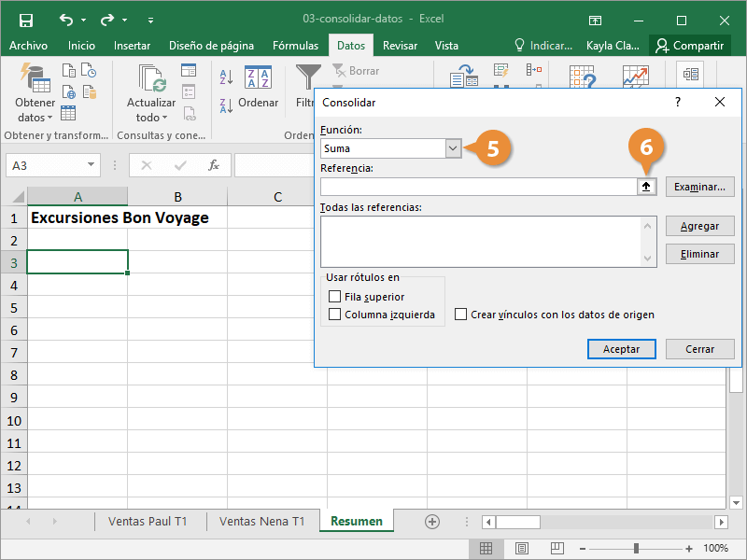Open the Función Suma dropdown
Viewport: 747px width, 560px height.
[453, 148]
